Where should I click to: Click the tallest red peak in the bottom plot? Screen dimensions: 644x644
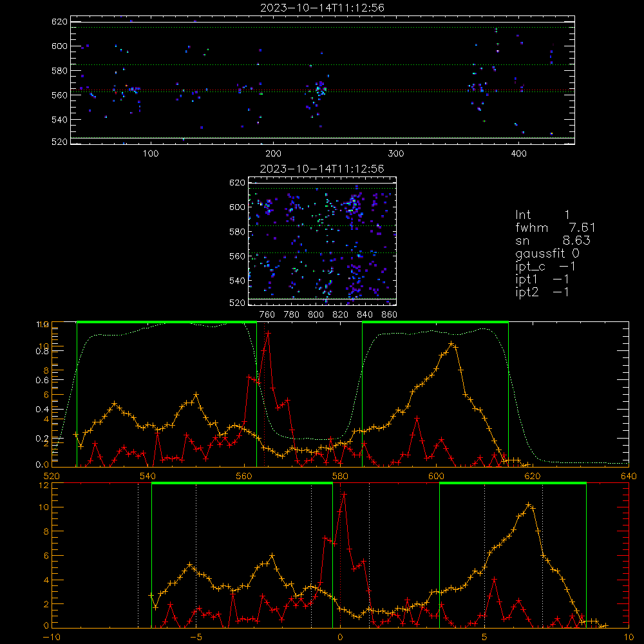344,494
